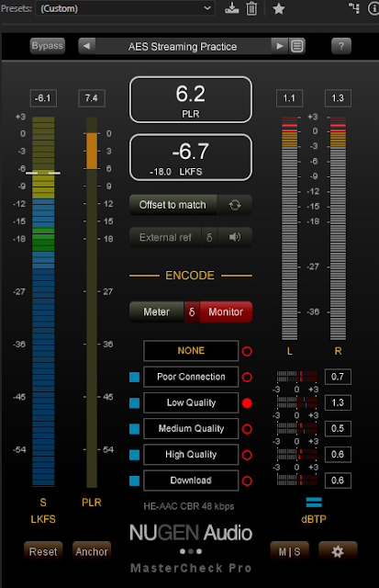Select the NONE monitor radio circle
Viewport: 379px width, 588px height.
247,351
